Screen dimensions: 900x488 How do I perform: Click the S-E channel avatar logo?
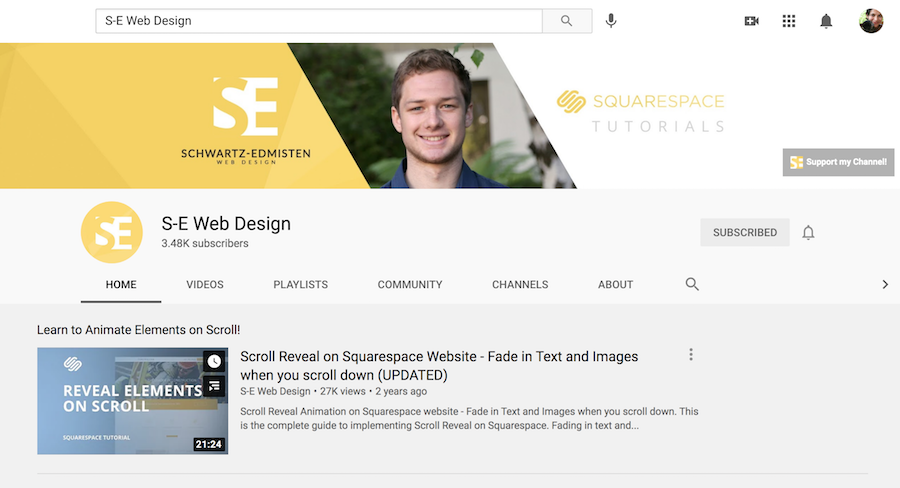pyautogui.click(x=112, y=232)
